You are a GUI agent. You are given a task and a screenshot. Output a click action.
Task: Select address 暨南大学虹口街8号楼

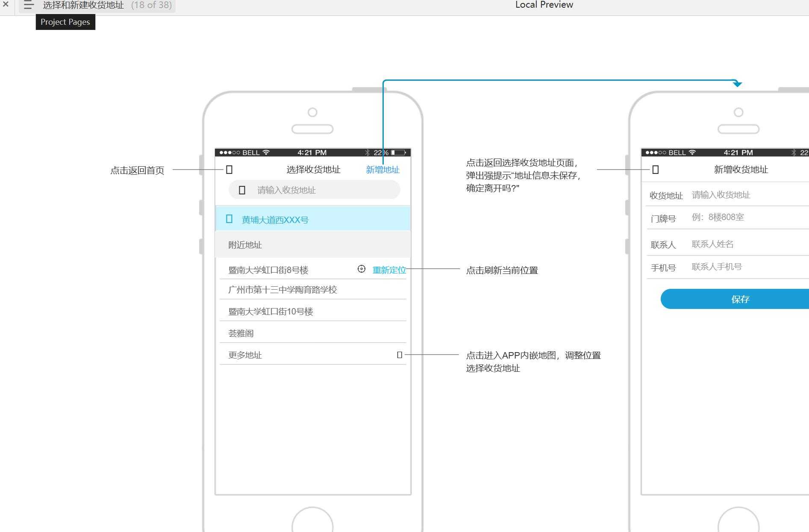pos(268,270)
